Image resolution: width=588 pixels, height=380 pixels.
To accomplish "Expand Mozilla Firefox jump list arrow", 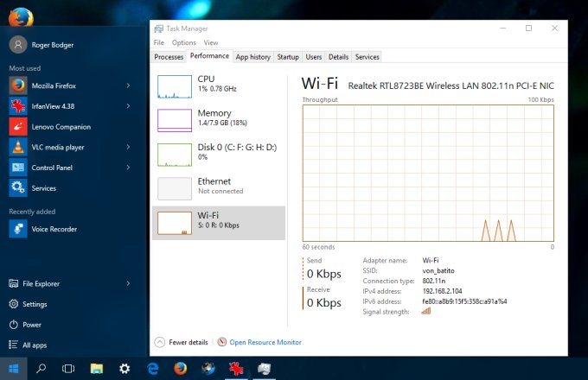I will [128, 85].
